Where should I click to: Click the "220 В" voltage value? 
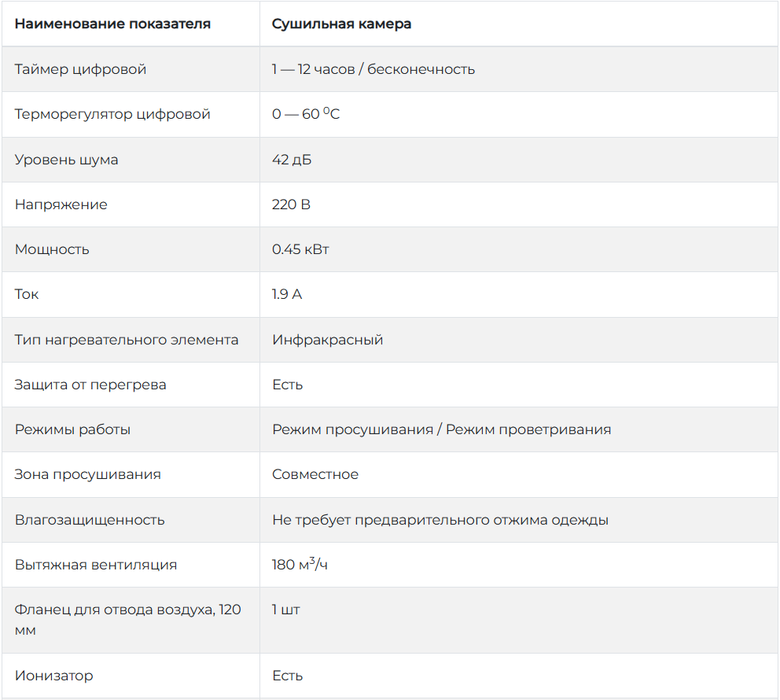(x=291, y=204)
